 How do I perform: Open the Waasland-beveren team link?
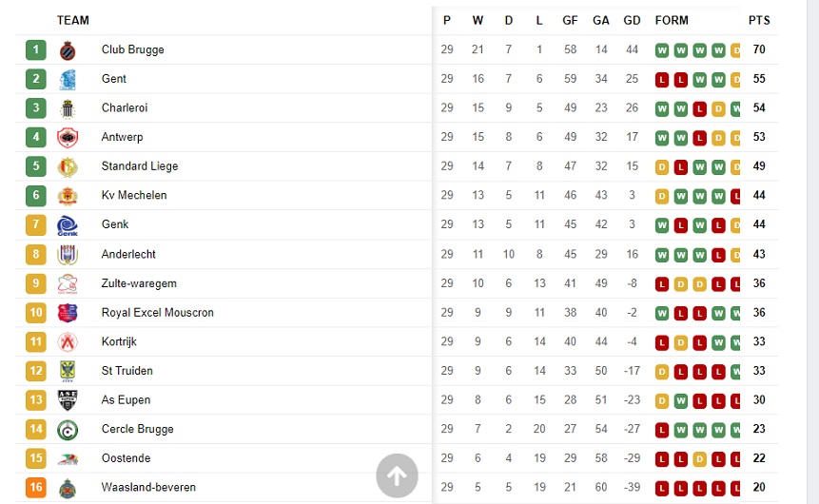[x=148, y=487]
